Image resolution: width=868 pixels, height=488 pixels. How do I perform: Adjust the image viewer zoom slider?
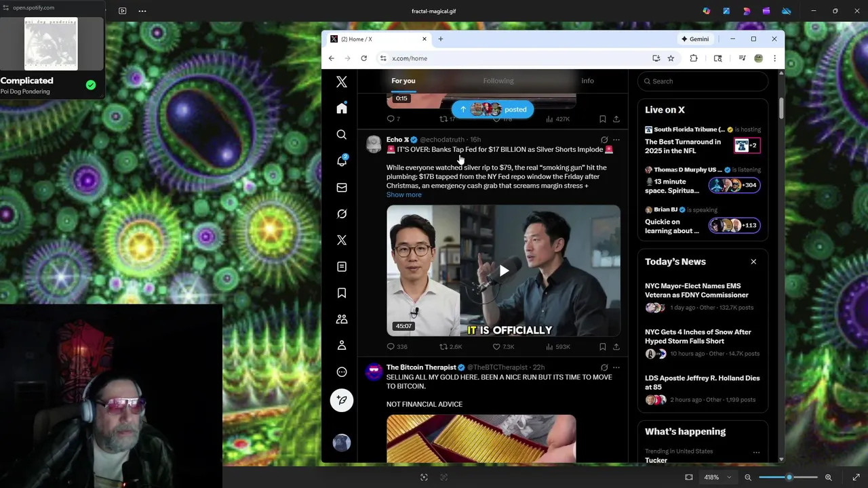(789, 477)
